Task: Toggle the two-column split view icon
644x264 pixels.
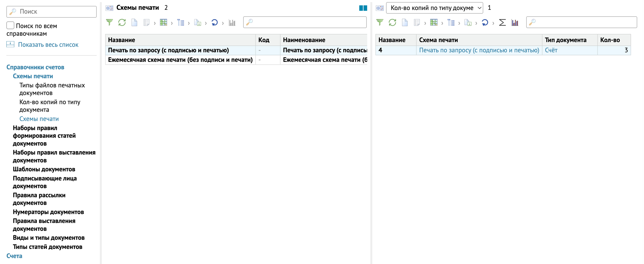Action: (x=363, y=8)
